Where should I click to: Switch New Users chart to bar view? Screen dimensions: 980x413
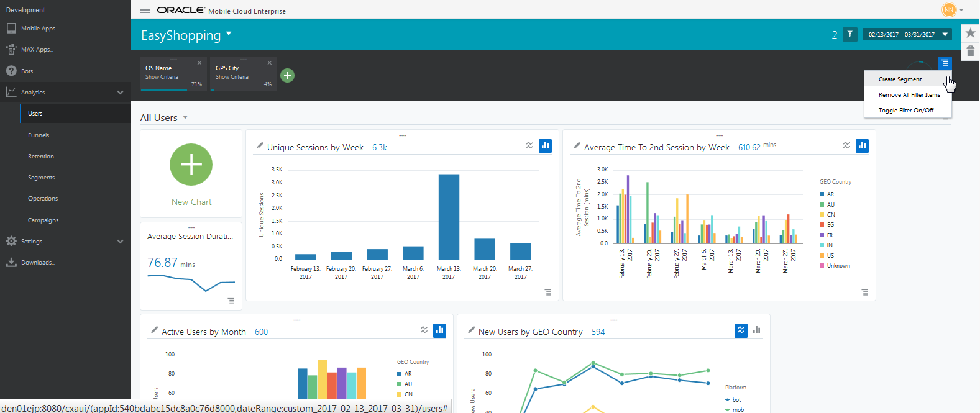coord(756,330)
